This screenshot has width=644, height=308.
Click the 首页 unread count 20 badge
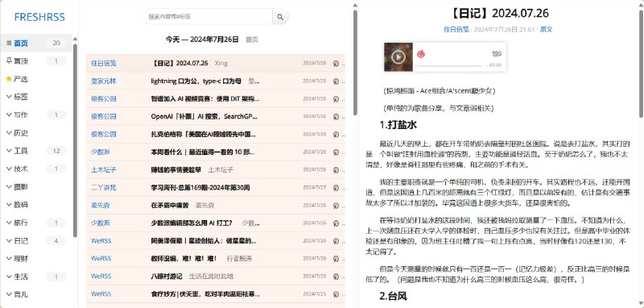click(56, 44)
